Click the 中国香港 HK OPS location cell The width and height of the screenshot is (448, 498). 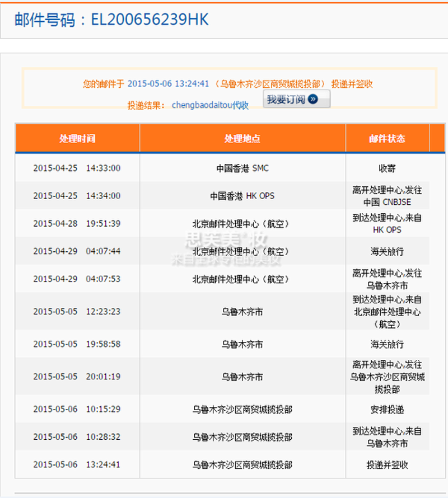242,196
